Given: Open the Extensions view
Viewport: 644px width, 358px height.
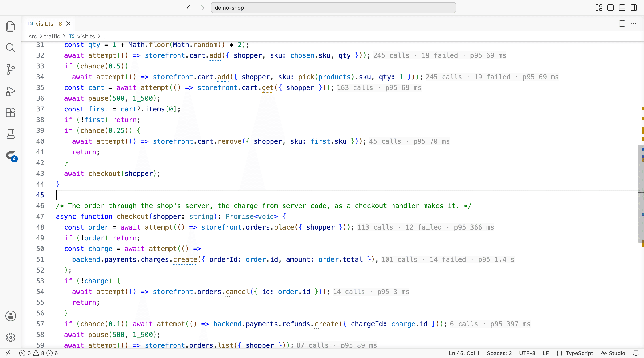Looking at the screenshot, I should (x=11, y=112).
